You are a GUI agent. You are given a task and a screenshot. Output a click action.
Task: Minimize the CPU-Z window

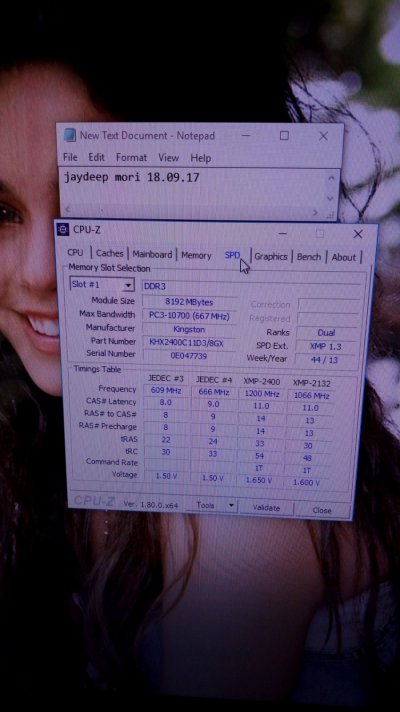pos(282,233)
